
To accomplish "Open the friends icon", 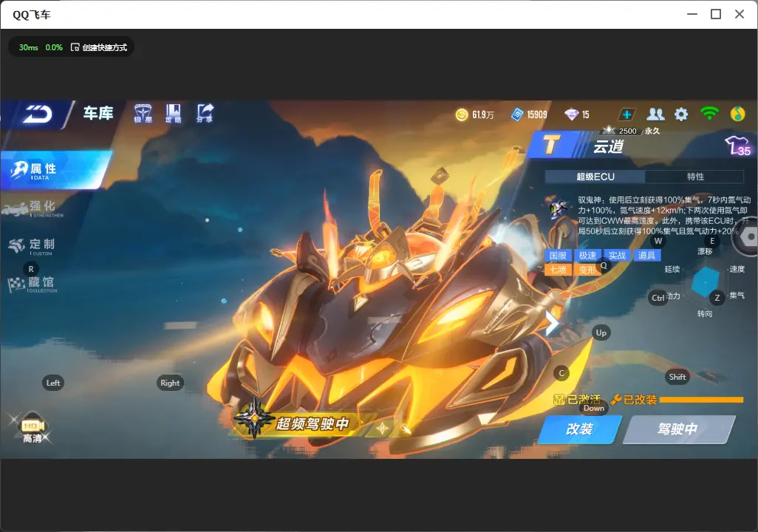I will point(655,115).
